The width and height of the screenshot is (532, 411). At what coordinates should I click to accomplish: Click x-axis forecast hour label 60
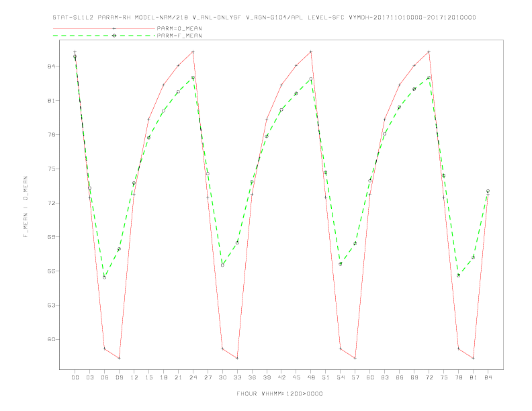point(370,377)
